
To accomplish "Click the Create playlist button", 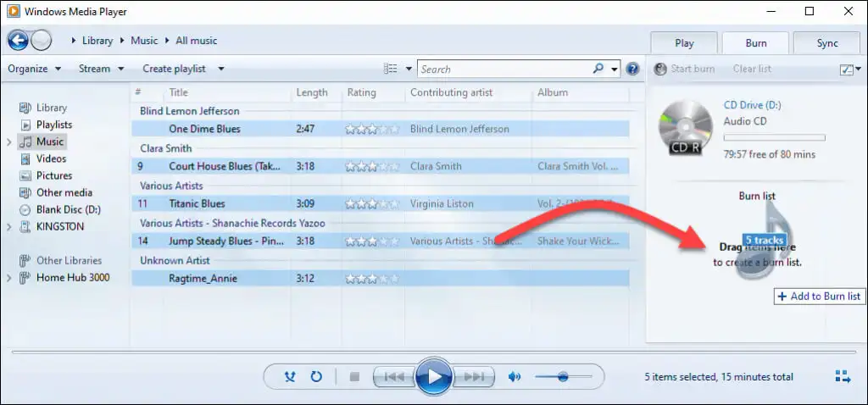I will pos(174,69).
